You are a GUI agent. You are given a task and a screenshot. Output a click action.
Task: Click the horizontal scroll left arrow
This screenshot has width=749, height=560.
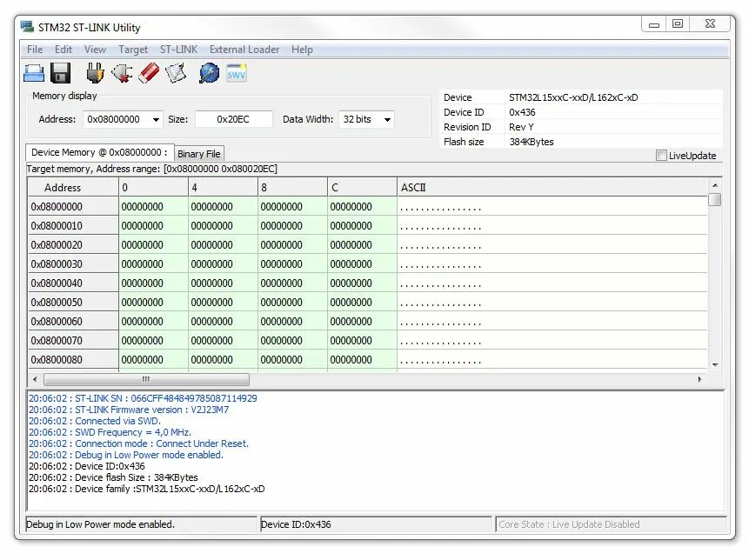click(35, 379)
